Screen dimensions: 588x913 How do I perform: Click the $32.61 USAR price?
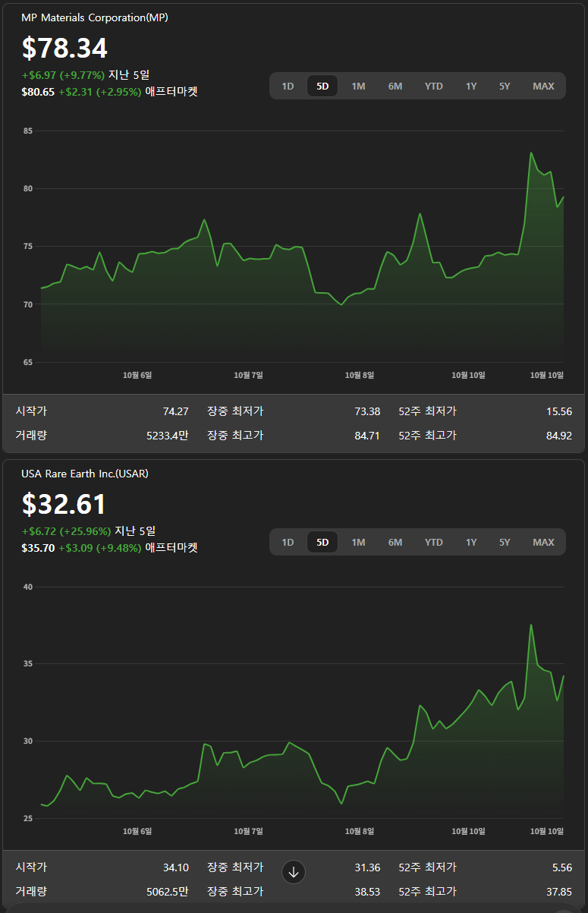coord(64,504)
